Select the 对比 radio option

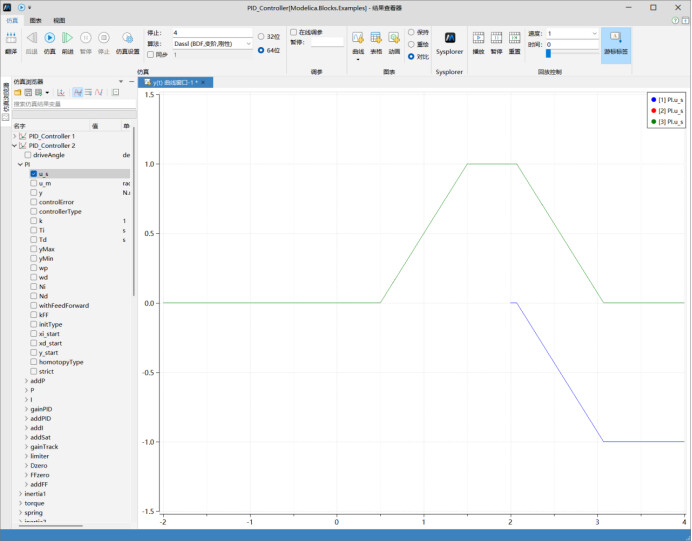411,56
